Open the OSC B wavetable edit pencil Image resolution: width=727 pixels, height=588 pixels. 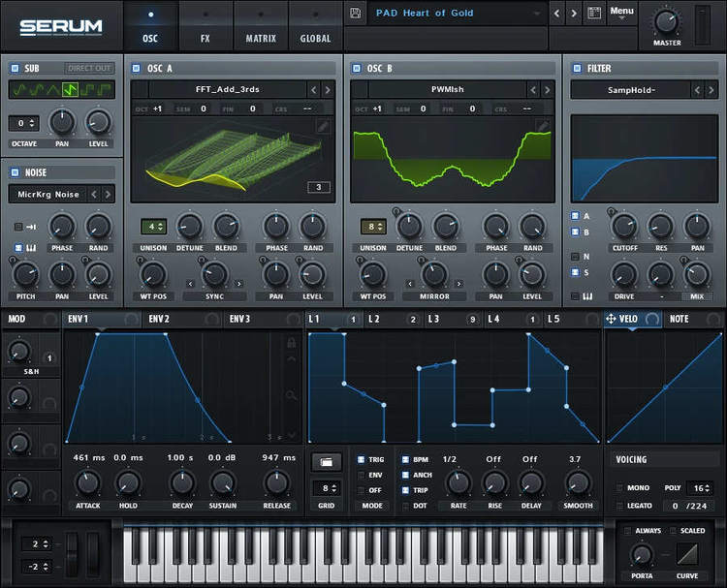[x=542, y=126]
